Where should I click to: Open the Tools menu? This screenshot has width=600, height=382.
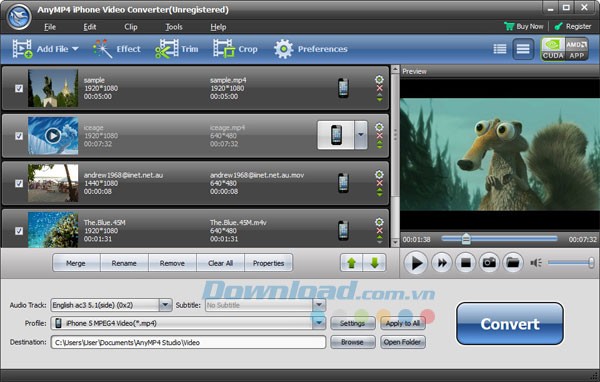[x=174, y=27]
